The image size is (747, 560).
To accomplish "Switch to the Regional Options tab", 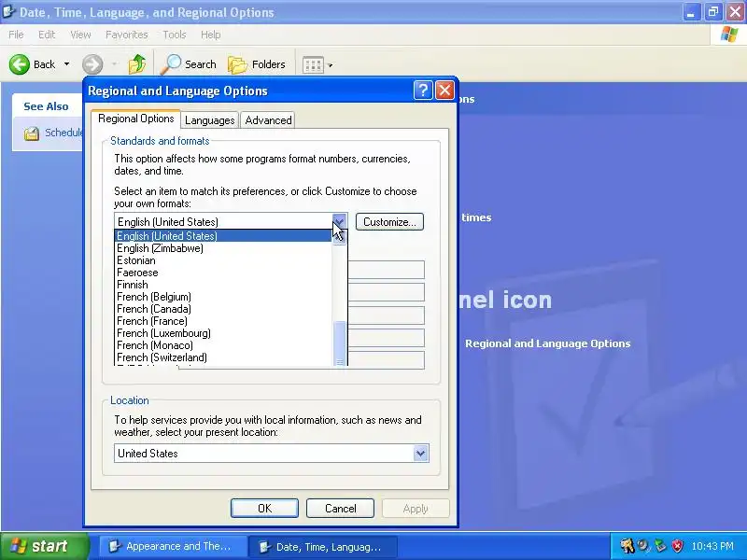I will pos(135,119).
